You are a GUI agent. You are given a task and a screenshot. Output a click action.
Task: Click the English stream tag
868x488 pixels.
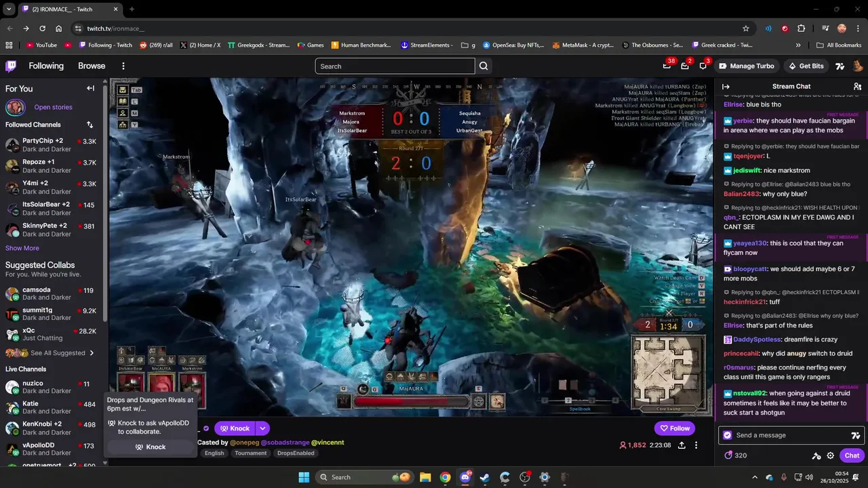click(x=214, y=453)
